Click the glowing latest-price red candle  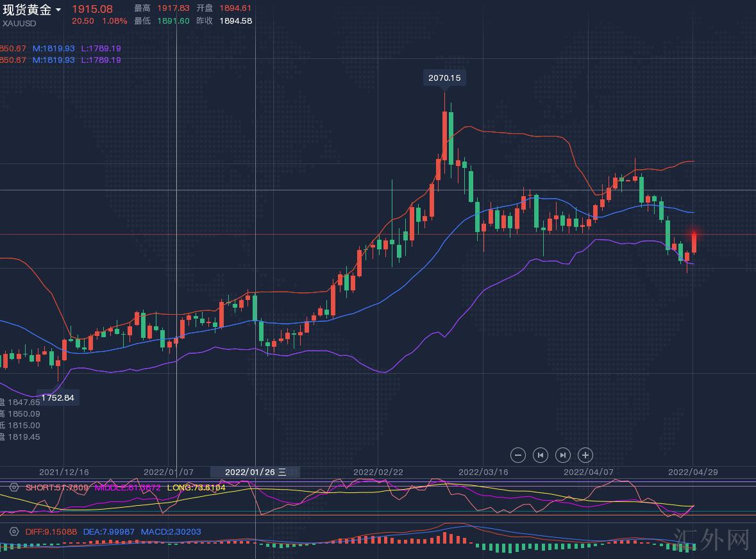pyautogui.click(x=694, y=242)
